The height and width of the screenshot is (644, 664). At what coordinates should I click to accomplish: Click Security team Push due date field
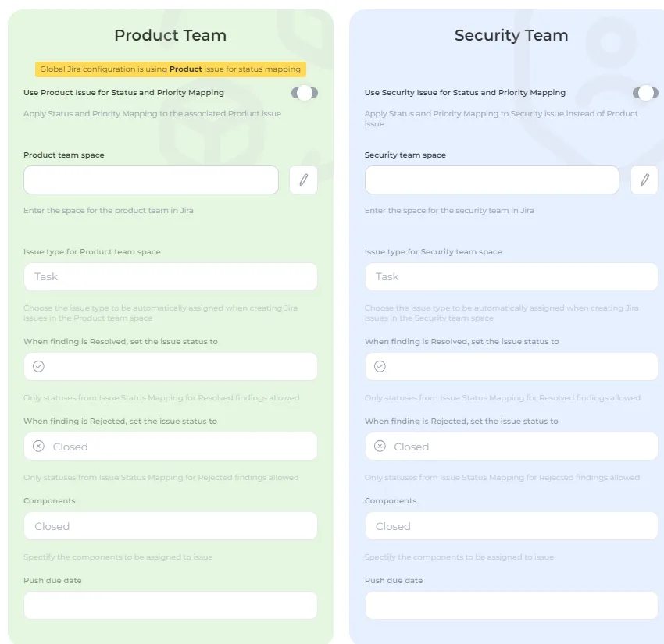pos(511,606)
